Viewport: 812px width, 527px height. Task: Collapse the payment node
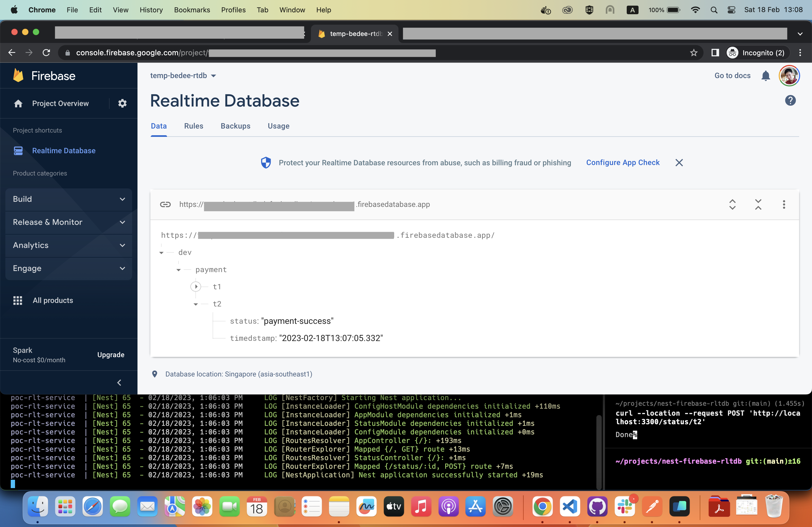(179, 270)
